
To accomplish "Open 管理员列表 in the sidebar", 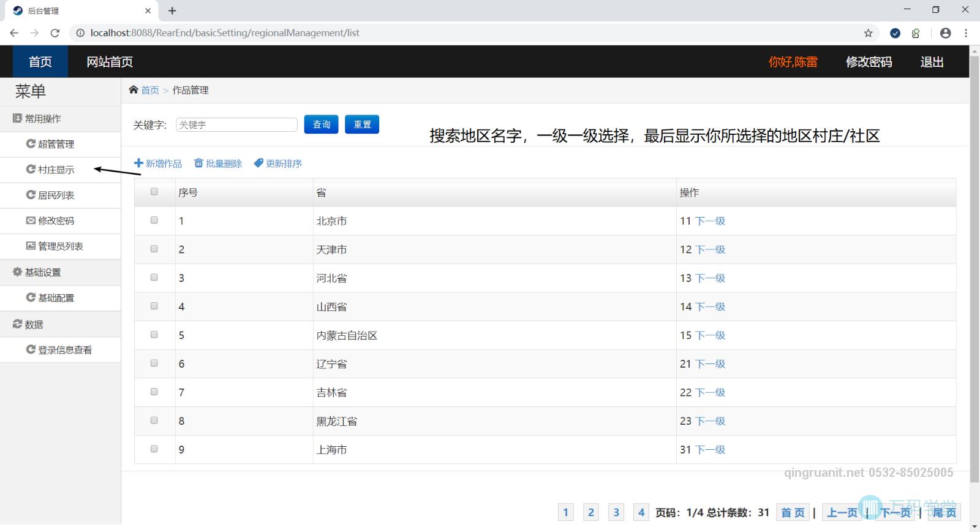I will tap(60, 246).
